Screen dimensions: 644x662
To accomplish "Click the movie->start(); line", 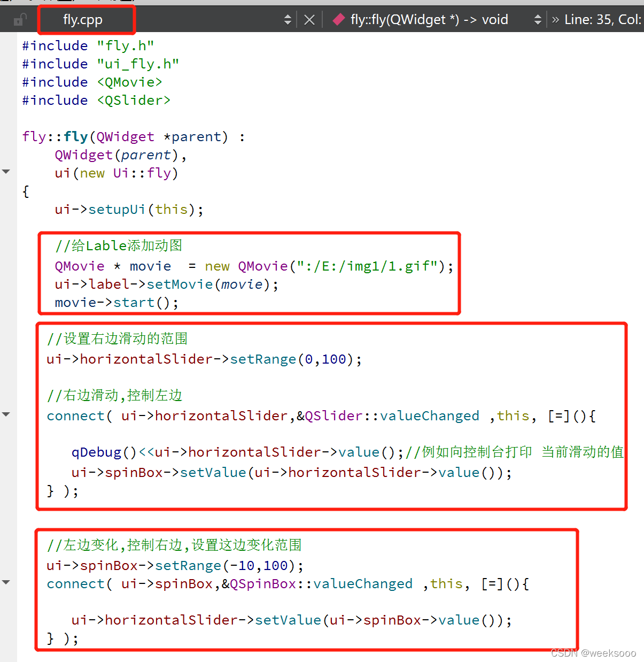I will tap(117, 303).
